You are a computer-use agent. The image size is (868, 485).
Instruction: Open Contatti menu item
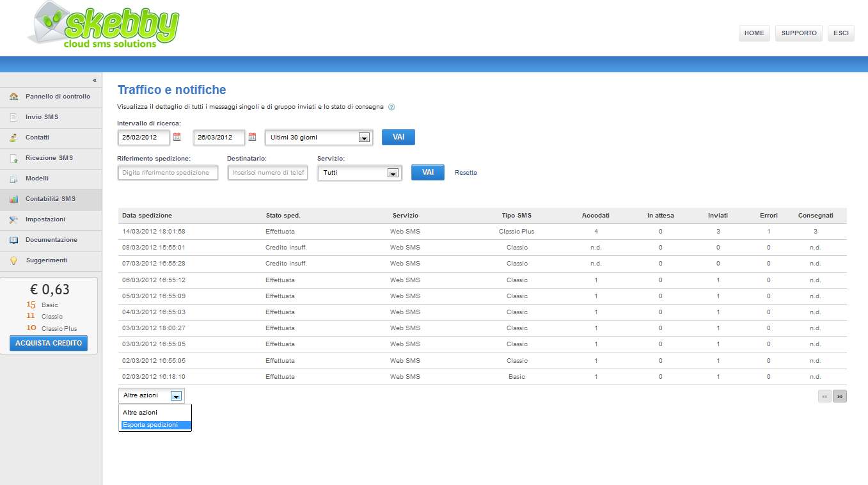[51, 138]
